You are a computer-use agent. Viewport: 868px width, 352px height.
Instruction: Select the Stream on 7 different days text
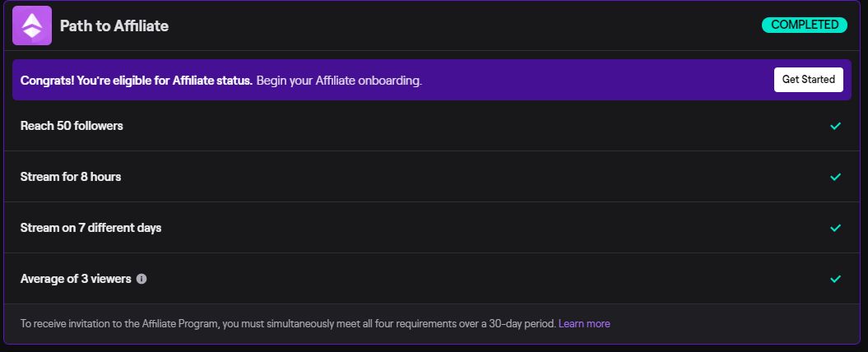click(x=91, y=228)
